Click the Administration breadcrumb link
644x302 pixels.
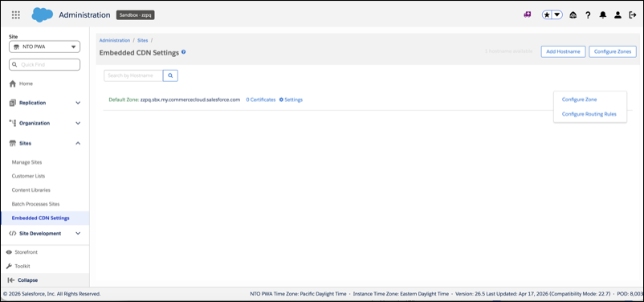115,40
